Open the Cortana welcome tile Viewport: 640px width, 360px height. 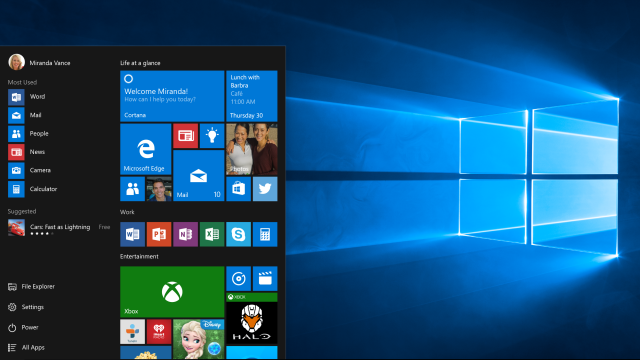point(172,96)
